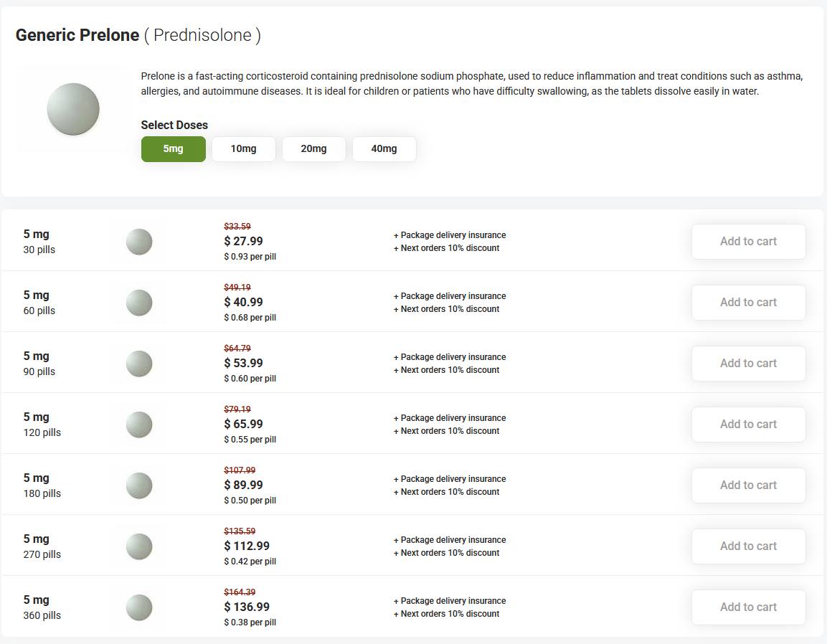The height and width of the screenshot is (644, 827).
Task: Add 60 pills package to cart
Action: (748, 302)
